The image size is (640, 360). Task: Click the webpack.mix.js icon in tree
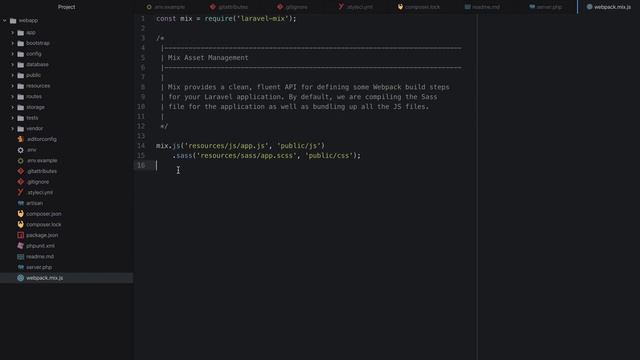click(x=21, y=278)
